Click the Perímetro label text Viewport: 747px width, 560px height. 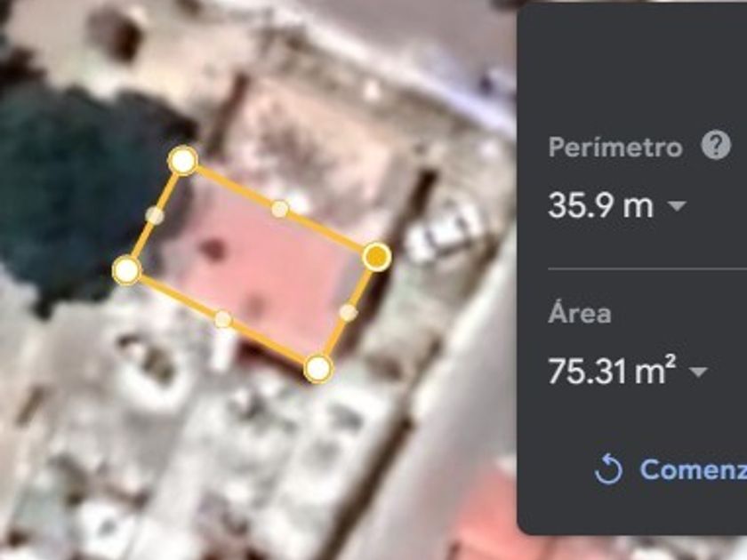click(615, 148)
